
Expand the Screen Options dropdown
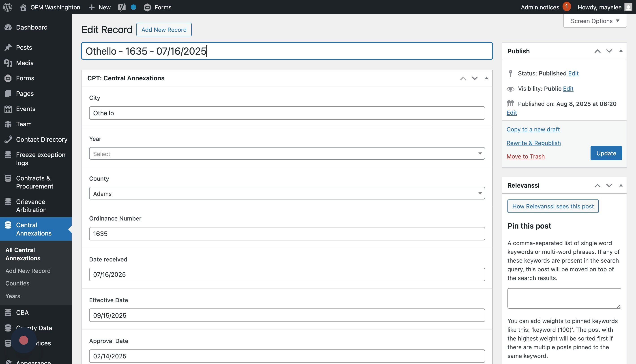(x=595, y=21)
